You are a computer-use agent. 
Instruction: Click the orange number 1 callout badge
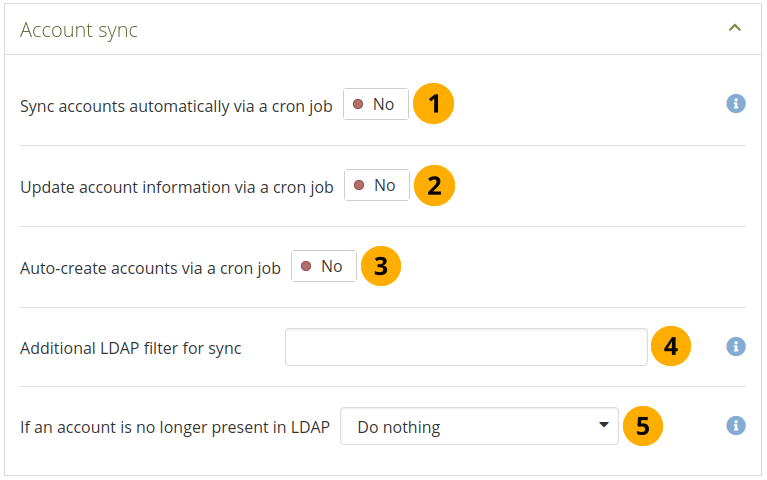click(x=433, y=104)
